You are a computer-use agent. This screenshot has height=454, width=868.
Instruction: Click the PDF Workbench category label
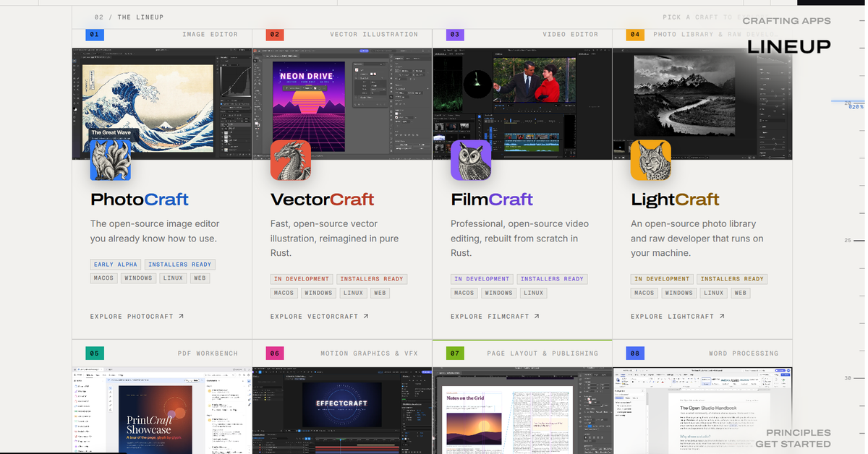208,354
